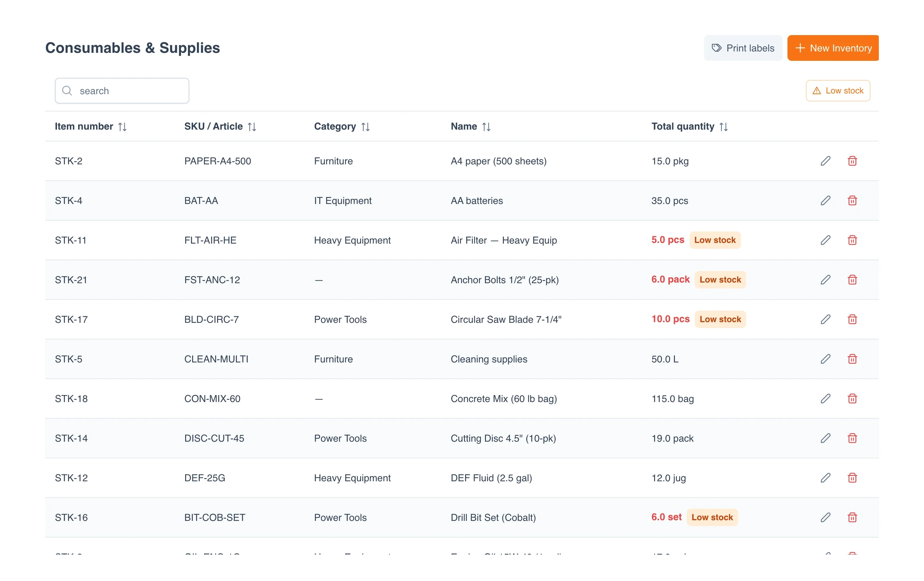Delete the DEF Fluid (2.5 gal) item
The width and height of the screenshot is (924, 581).
(852, 477)
